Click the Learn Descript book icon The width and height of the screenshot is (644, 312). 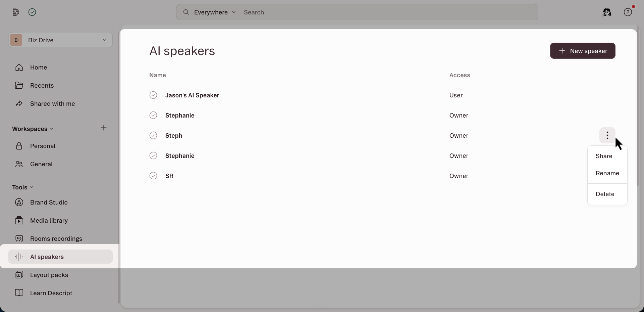click(19, 293)
